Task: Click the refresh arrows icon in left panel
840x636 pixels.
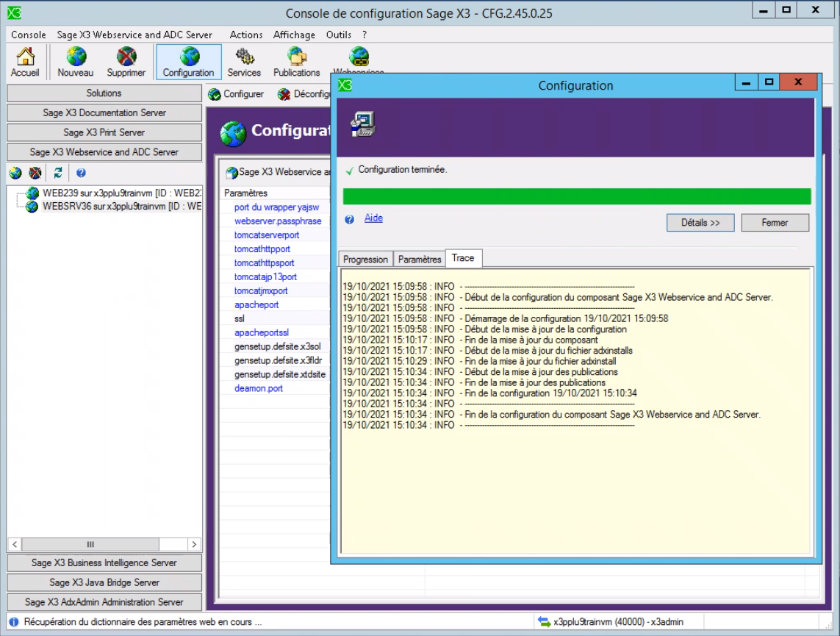Action: coord(58,173)
